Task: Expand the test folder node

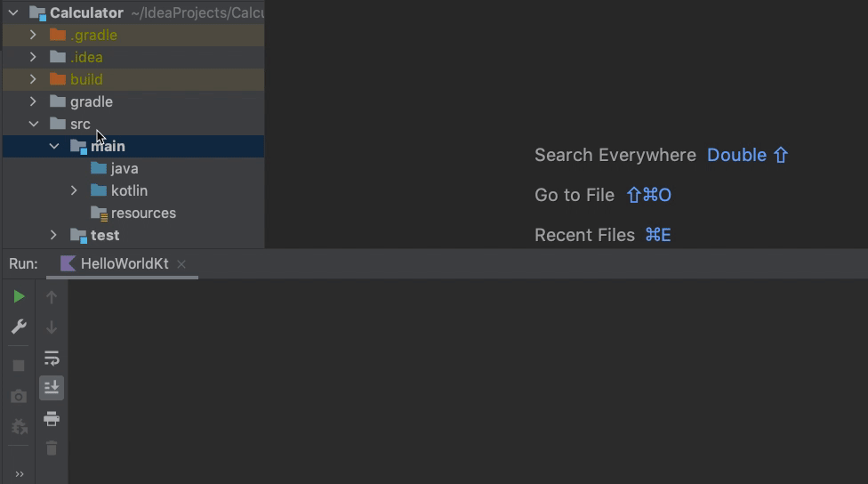Action: (54, 235)
